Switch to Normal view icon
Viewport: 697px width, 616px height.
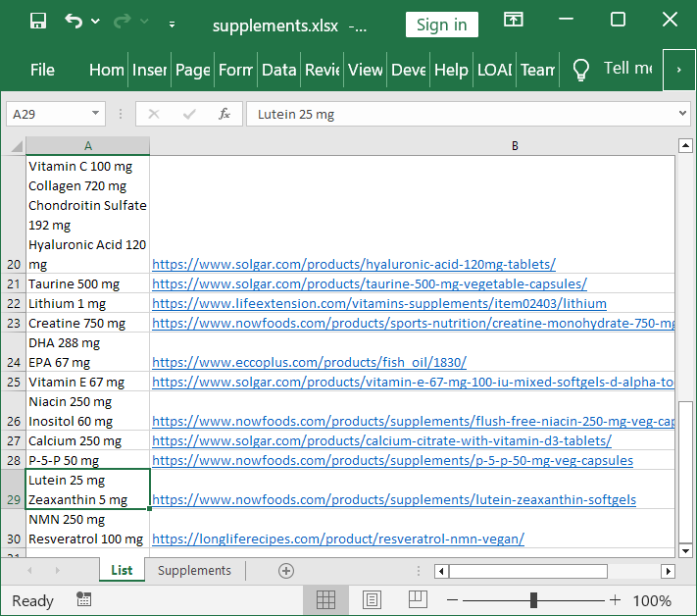(x=325, y=600)
